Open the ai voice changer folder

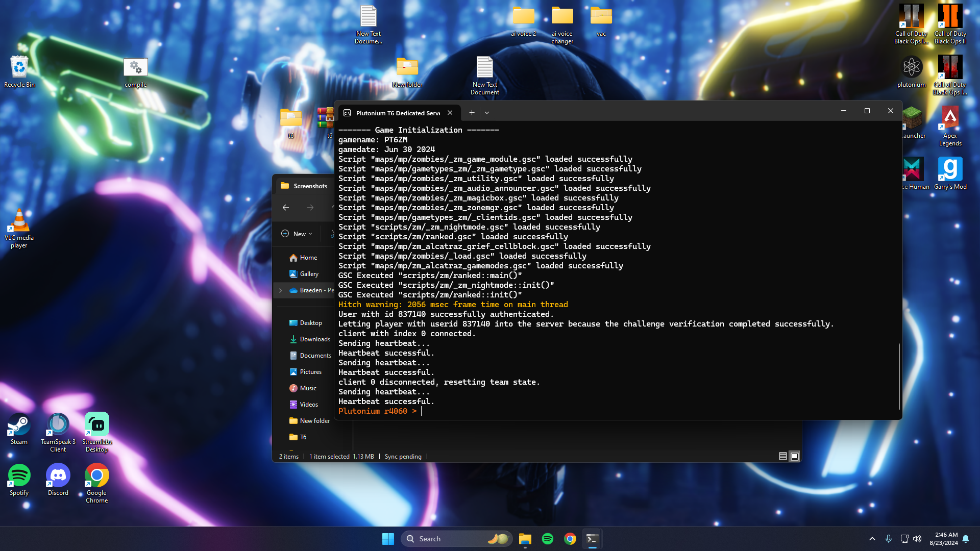coord(562,24)
